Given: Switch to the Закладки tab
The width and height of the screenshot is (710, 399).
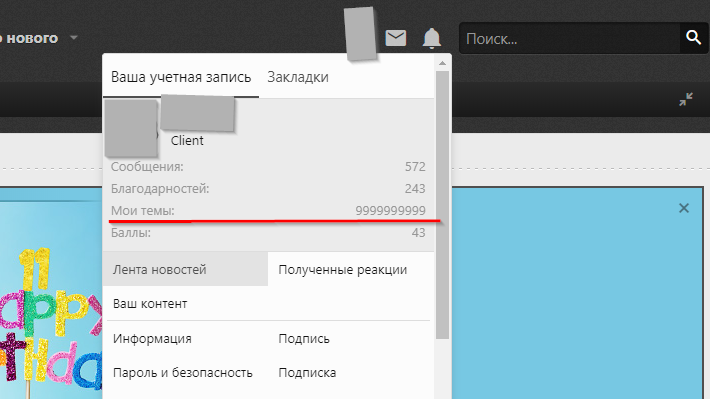Looking at the screenshot, I should coord(298,77).
